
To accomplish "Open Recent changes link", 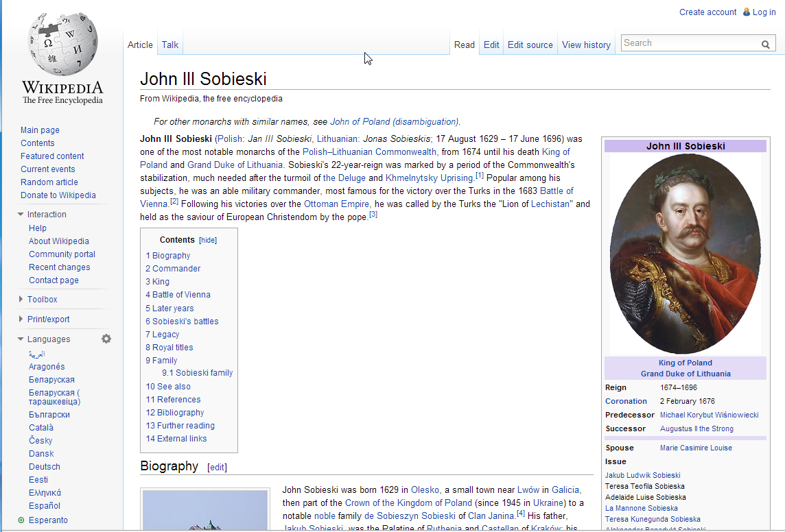I will (60, 267).
